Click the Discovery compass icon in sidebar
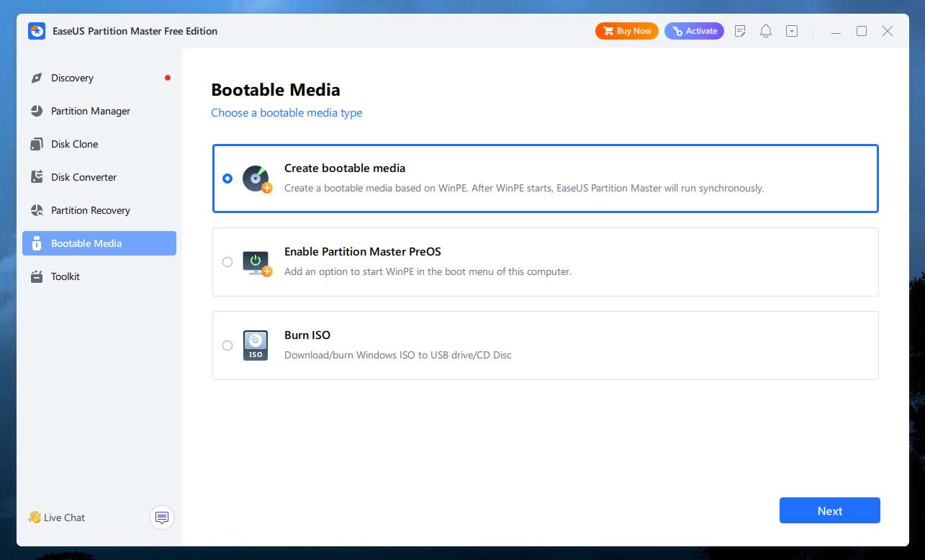 [x=37, y=78]
